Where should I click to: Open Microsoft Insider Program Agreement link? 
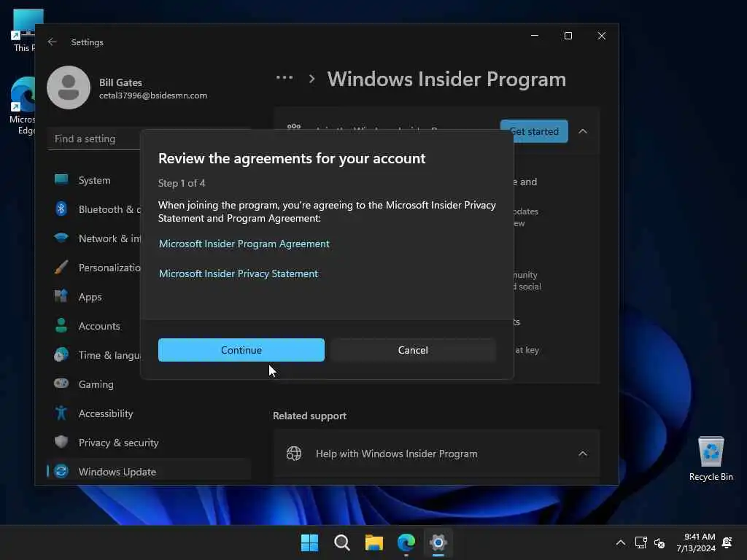(x=244, y=244)
